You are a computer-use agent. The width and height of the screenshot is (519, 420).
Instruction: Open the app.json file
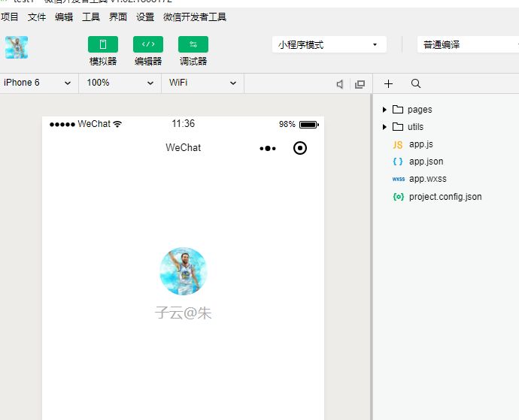[426, 162]
